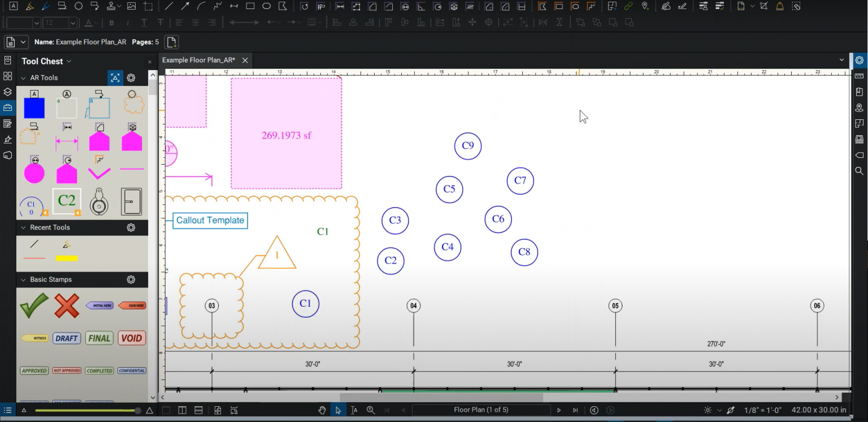
Task: Activate the Pan tool in the status bar
Action: (x=322, y=410)
